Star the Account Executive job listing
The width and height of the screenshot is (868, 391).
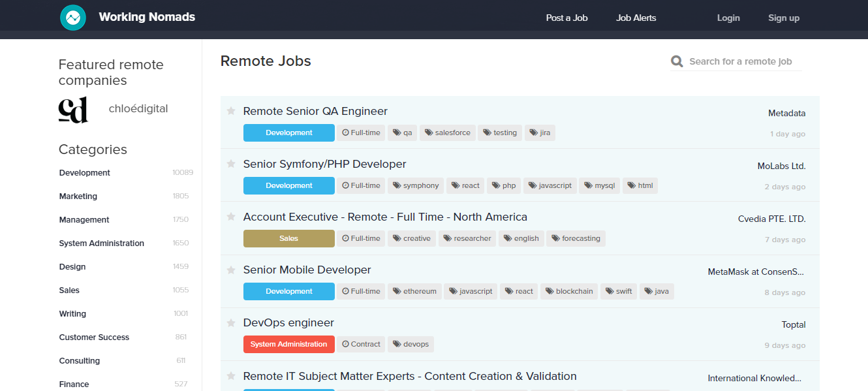pos(230,217)
